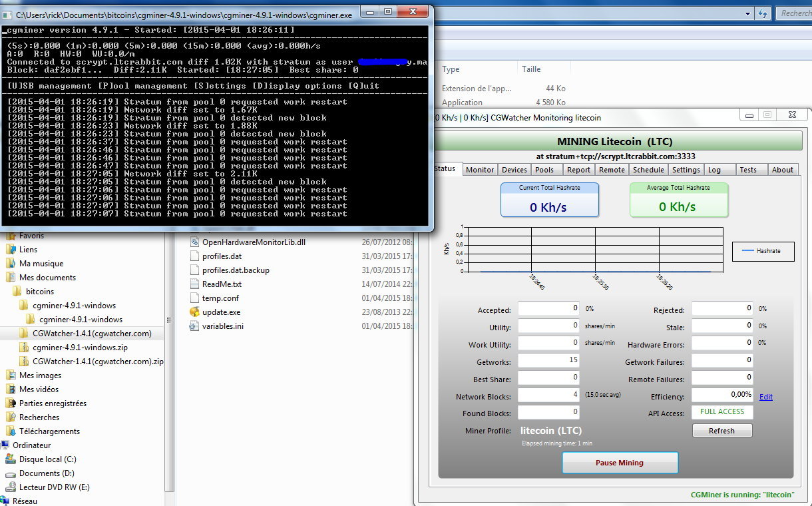Screen dimensions: 812x506
Task: Click the Explorer search box
Action: (x=795, y=13)
